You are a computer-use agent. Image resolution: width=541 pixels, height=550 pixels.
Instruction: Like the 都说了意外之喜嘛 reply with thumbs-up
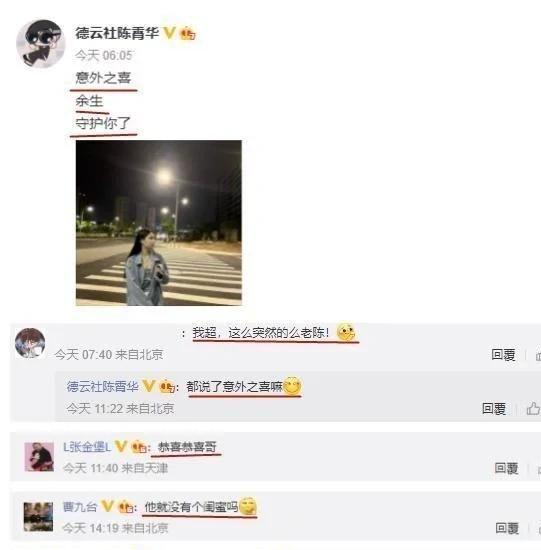tap(533, 408)
